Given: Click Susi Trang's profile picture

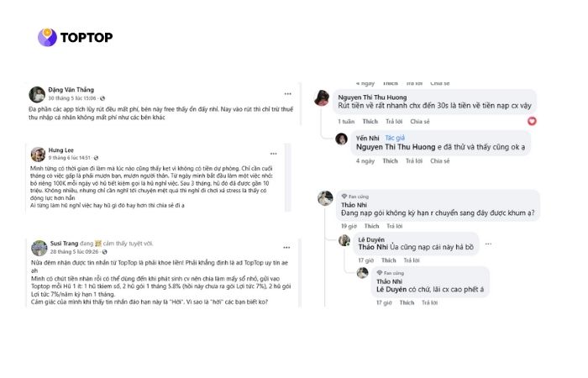Looking at the screenshot, I should click(x=39, y=248).
